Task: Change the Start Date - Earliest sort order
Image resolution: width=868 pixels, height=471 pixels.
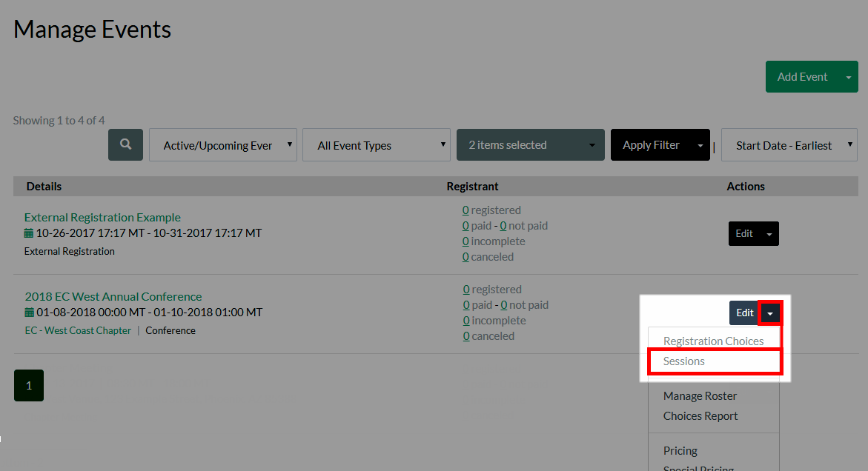Action: point(789,145)
